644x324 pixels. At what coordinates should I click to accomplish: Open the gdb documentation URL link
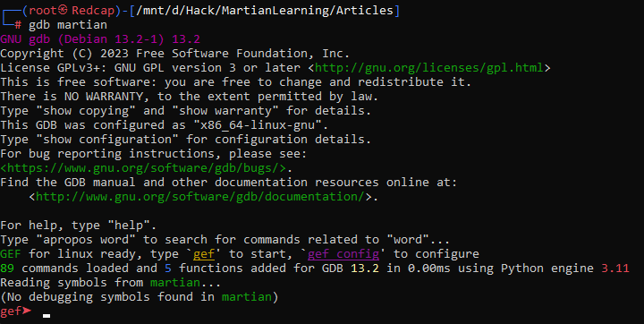pos(200,197)
